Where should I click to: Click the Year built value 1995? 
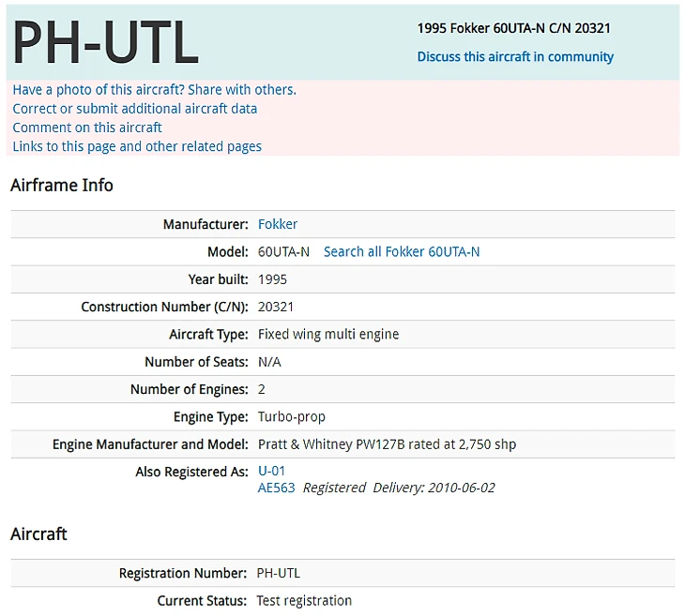point(272,279)
